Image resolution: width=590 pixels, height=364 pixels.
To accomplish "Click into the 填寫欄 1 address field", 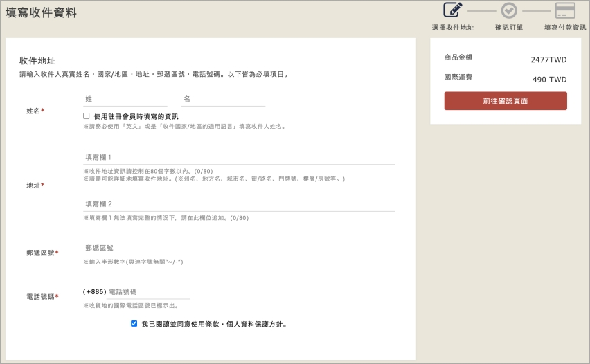I will point(238,157).
